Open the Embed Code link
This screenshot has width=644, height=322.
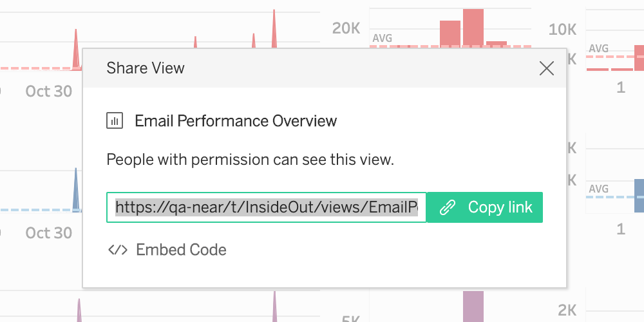[x=181, y=250]
